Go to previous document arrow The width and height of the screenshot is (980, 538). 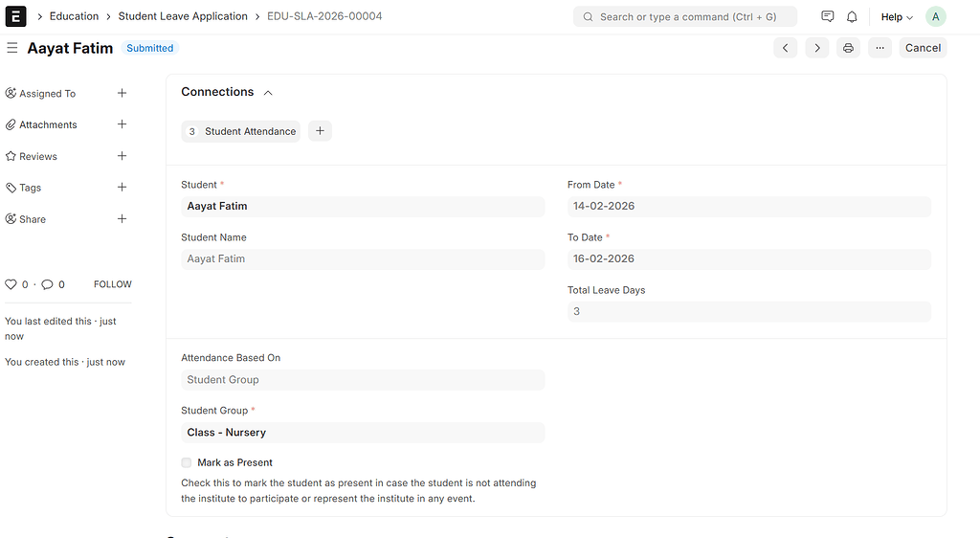coord(786,48)
